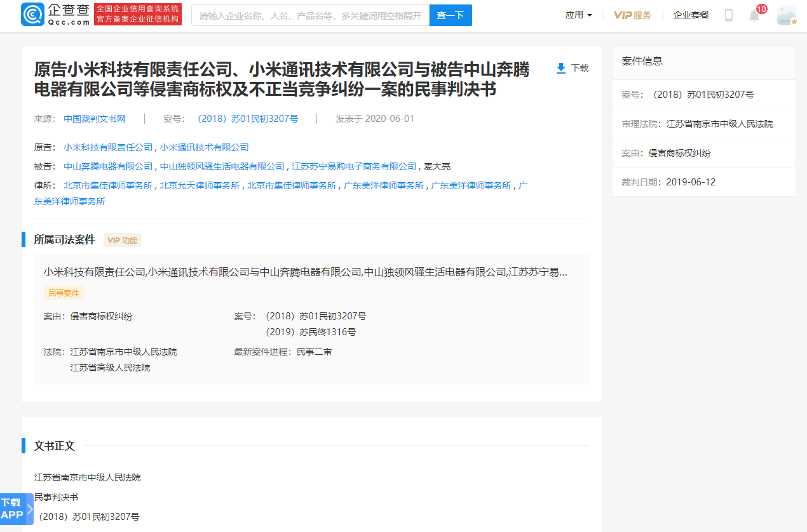
Task: Open the VIP服务 menu item
Action: click(632, 15)
